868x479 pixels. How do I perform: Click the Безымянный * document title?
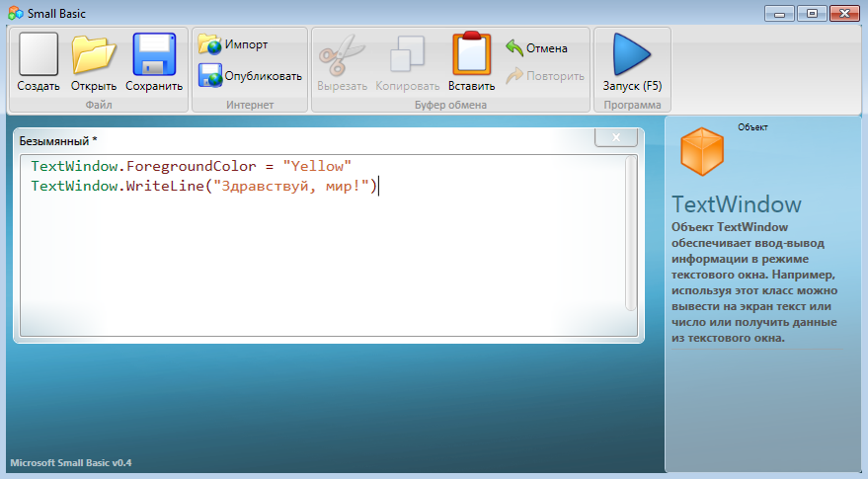(x=58, y=140)
